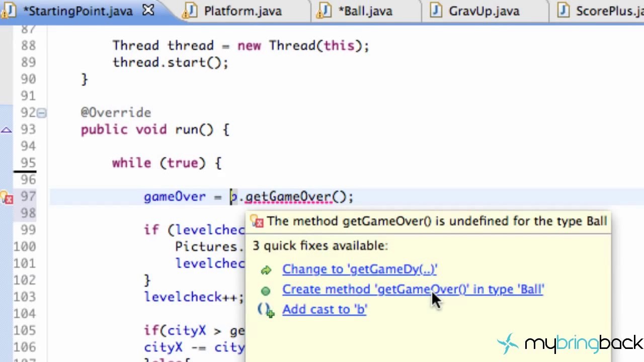
Task: Click the green arrow icon beside the Change fix
Action: pos(266,270)
